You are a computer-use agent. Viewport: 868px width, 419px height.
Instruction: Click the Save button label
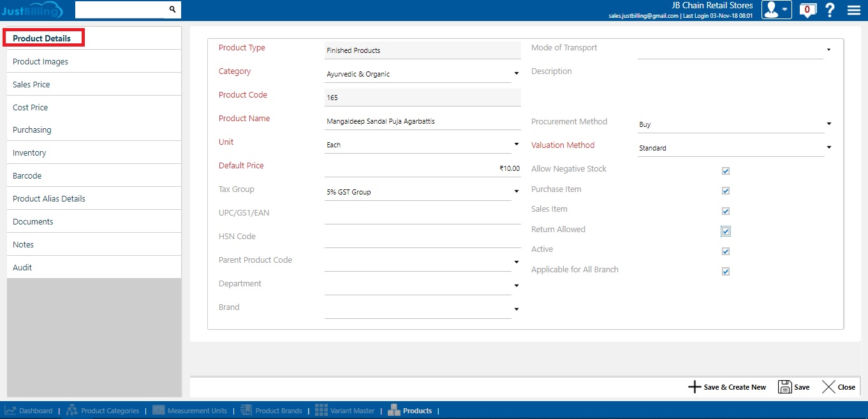coord(802,387)
